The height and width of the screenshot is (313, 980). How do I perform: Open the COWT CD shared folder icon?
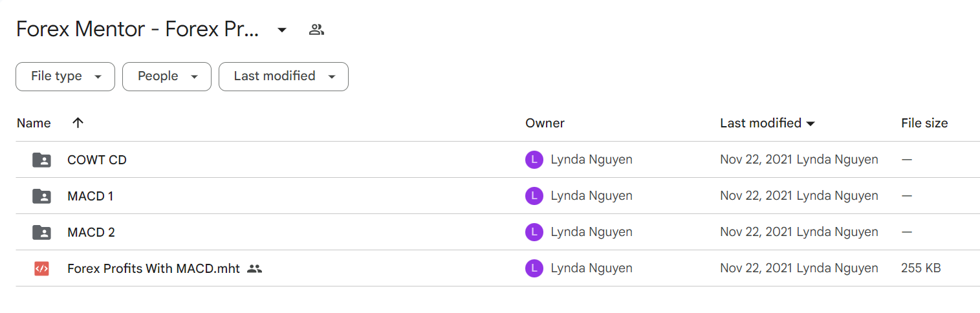[x=41, y=160]
